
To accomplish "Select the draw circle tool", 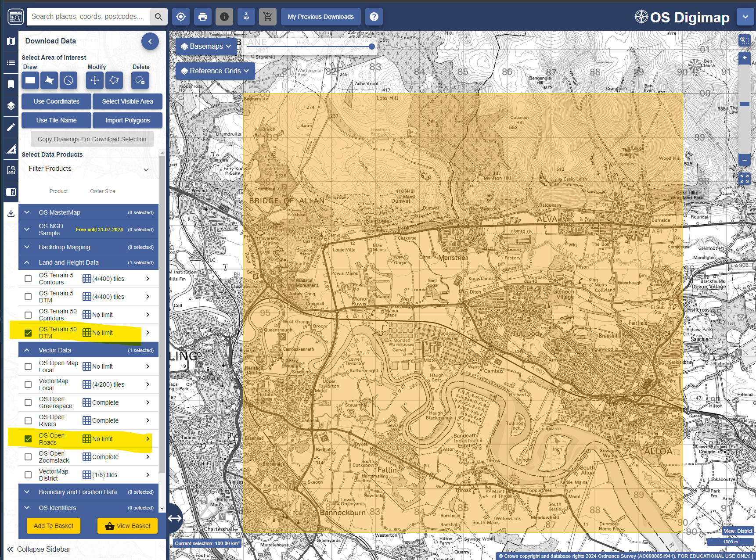I will click(68, 80).
